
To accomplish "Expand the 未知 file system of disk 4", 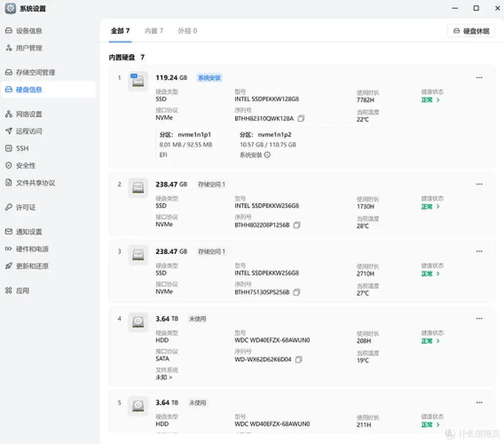I will click(x=164, y=377).
